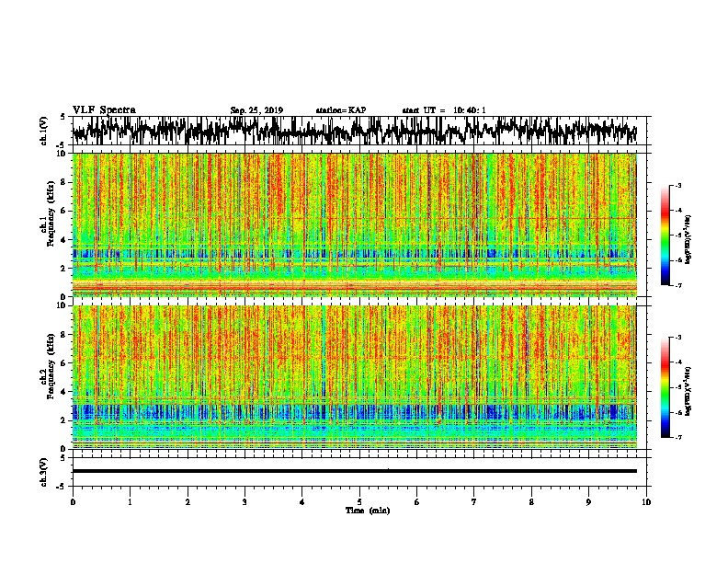The image size is (728, 563).
Task: Click time axis tick label "9"
Action: tap(588, 502)
